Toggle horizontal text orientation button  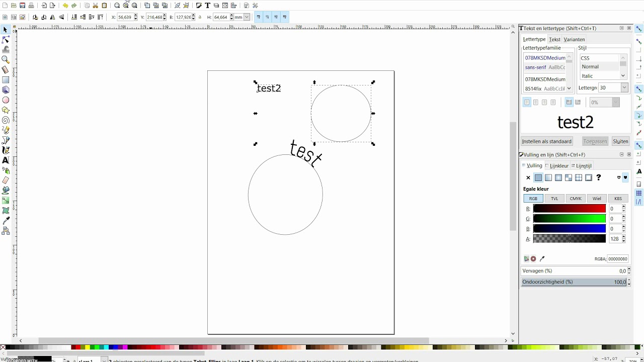569,102
